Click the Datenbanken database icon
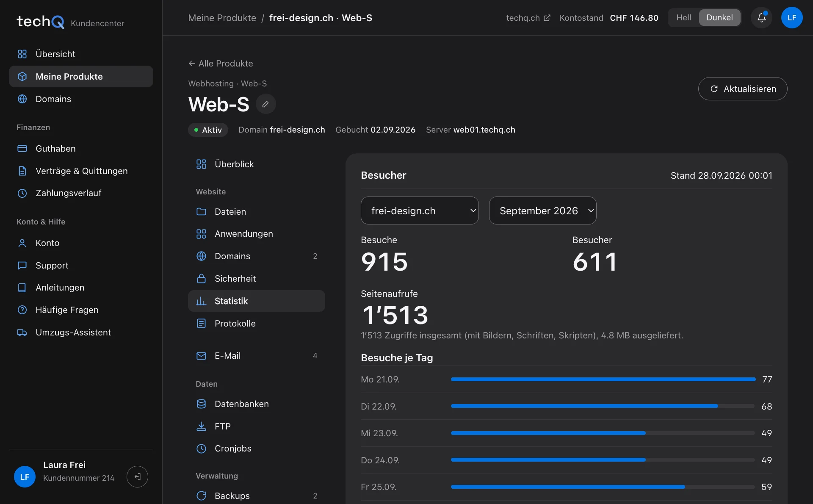 201,404
